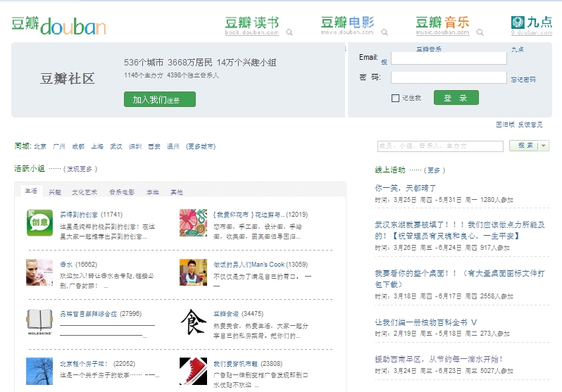Viewport: 562px width, 392px height.
Task: Click the 九点 logo icon
Action: 518,23
